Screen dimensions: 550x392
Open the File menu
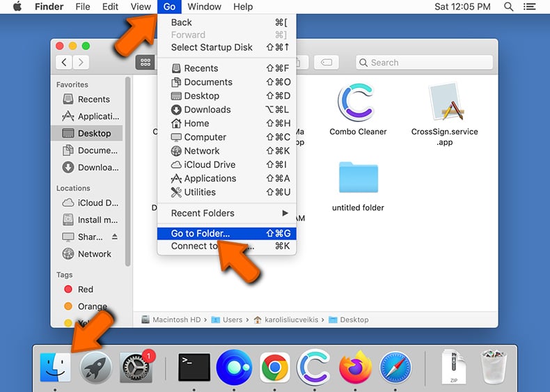tap(83, 7)
